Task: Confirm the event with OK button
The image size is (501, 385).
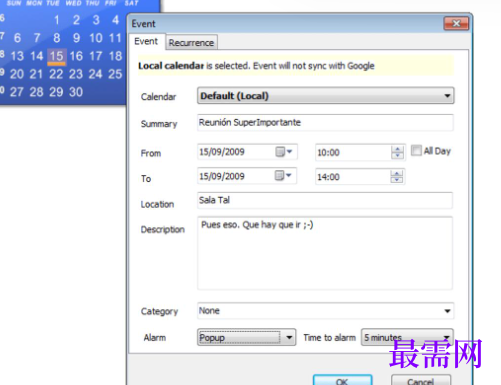Action: (342, 380)
